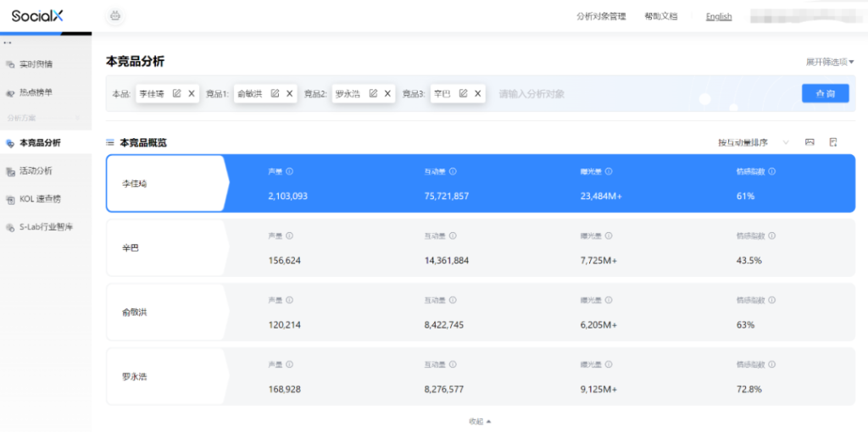The height and width of the screenshot is (432, 868).
Task: Edit the 俞敏洪 tag pencil icon
Action: click(275, 93)
